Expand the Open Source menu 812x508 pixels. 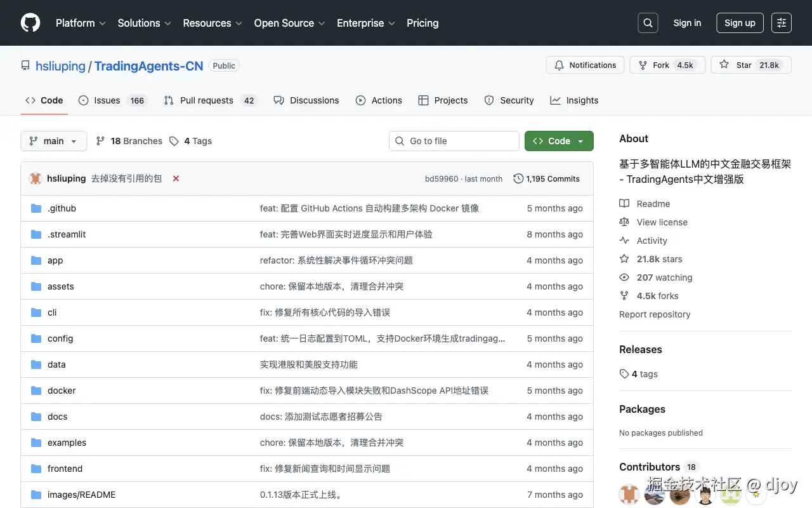(x=290, y=23)
